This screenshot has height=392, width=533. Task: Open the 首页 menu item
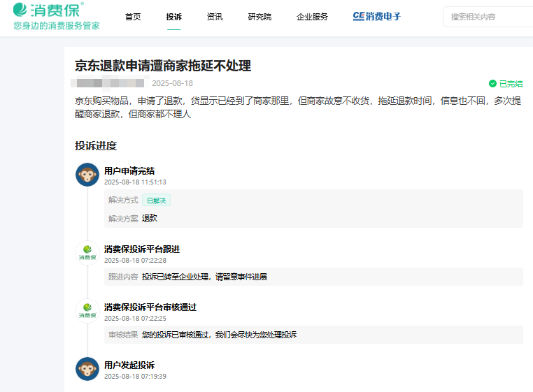tap(133, 17)
